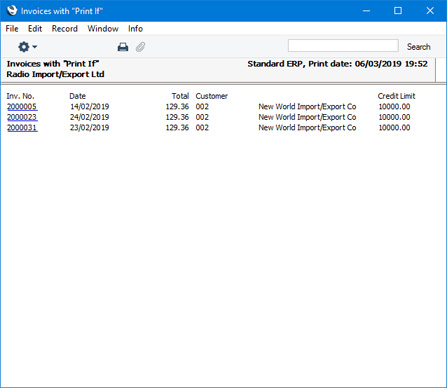Viewport: 447px width, 388px height.
Task: Click the Date column header
Action: pos(77,96)
